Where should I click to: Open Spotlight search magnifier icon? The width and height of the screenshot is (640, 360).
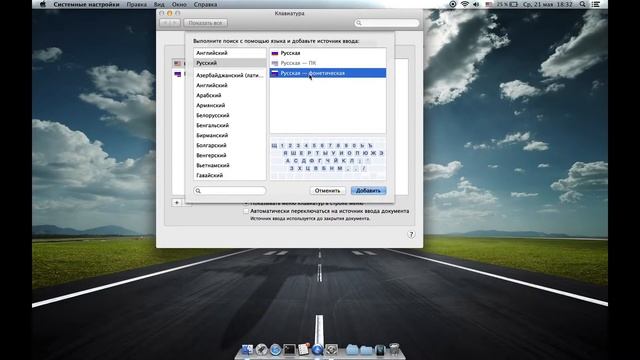582,4
